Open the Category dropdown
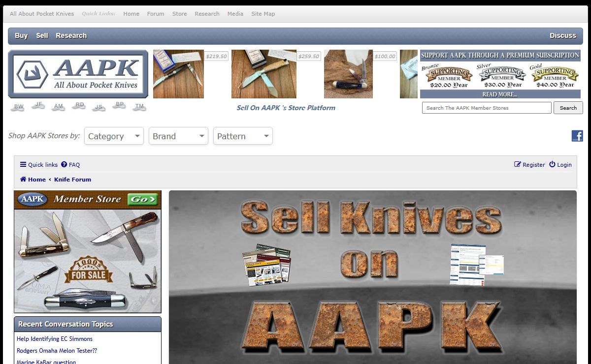Viewport: 591px width, 364px height. pos(114,136)
